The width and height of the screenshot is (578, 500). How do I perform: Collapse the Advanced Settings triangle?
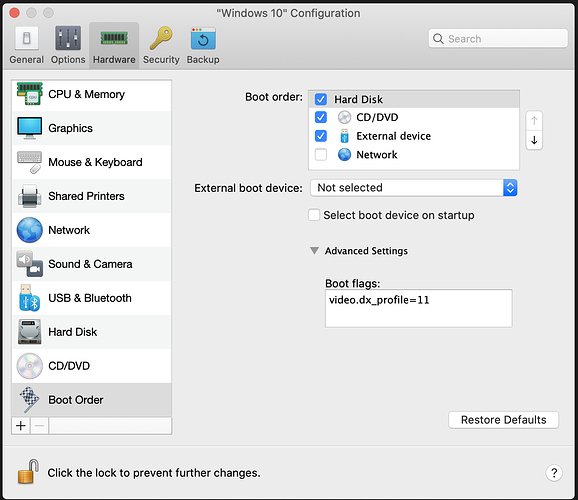[314, 251]
